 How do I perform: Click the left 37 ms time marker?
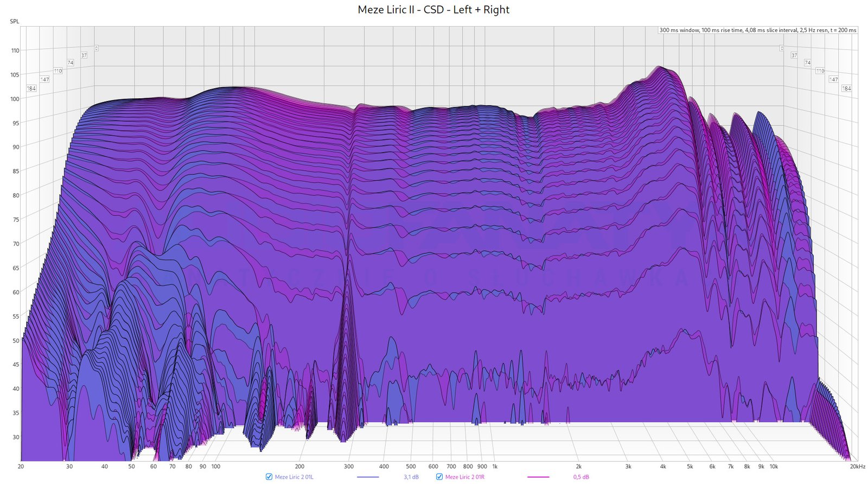click(x=84, y=55)
